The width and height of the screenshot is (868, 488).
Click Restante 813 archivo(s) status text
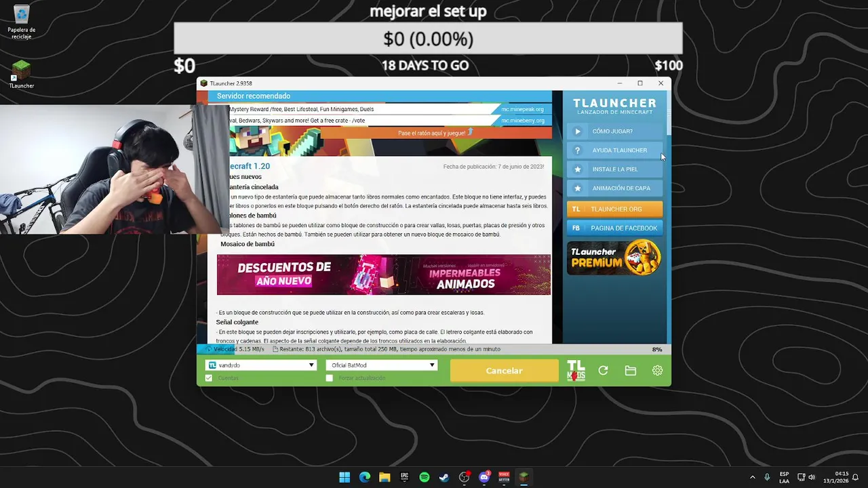point(390,349)
